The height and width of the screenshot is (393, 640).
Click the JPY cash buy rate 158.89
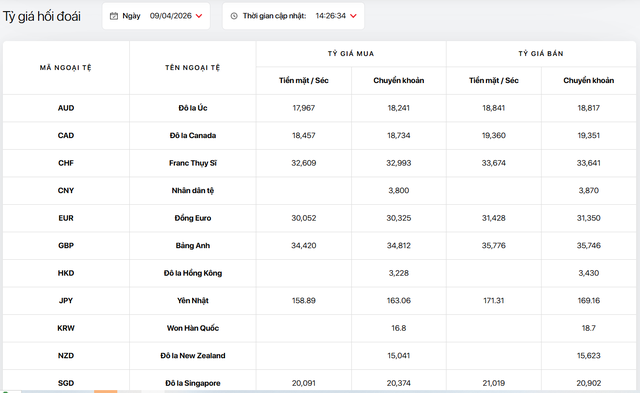304,300
